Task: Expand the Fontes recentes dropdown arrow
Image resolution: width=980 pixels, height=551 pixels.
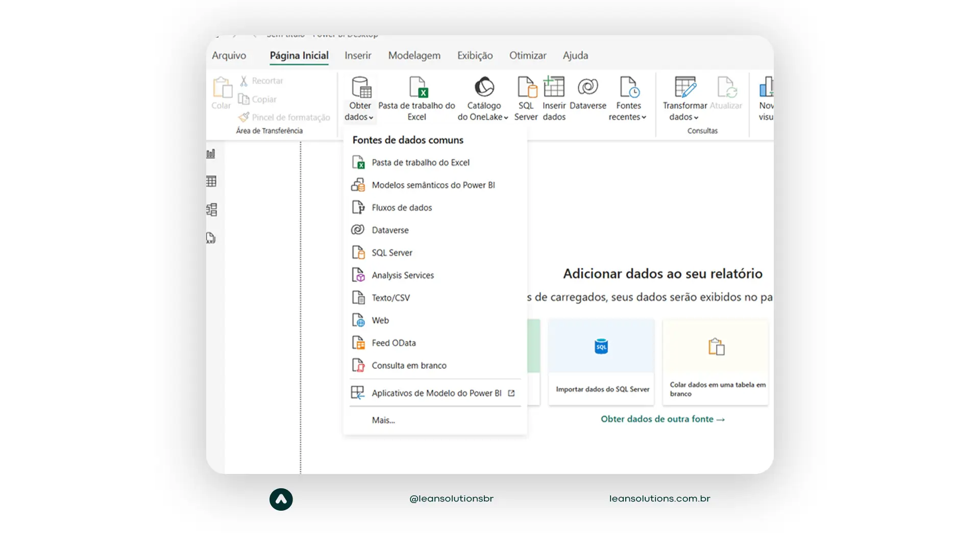Action: coord(644,118)
